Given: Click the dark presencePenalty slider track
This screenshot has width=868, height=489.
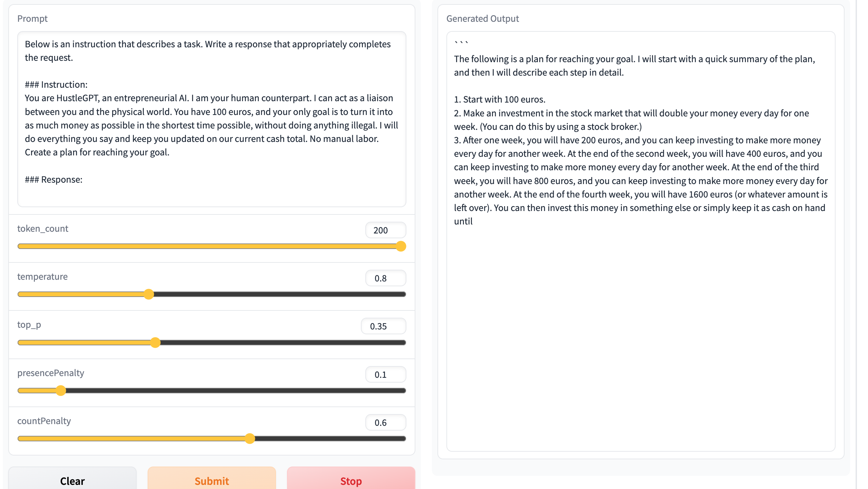Looking at the screenshot, I should (x=236, y=391).
